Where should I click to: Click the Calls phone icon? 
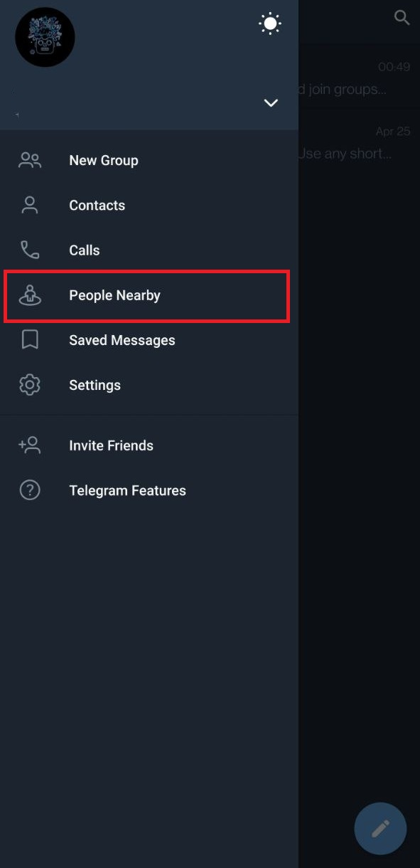pyautogui.click(x=30, y=250)
